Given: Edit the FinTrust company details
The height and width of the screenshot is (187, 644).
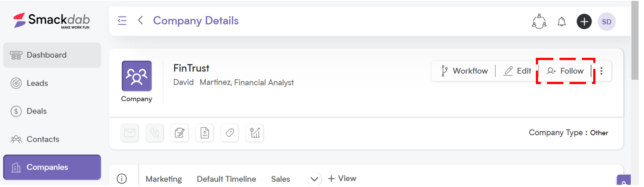Looking at the screenshot, I should (x=517, y=71).
